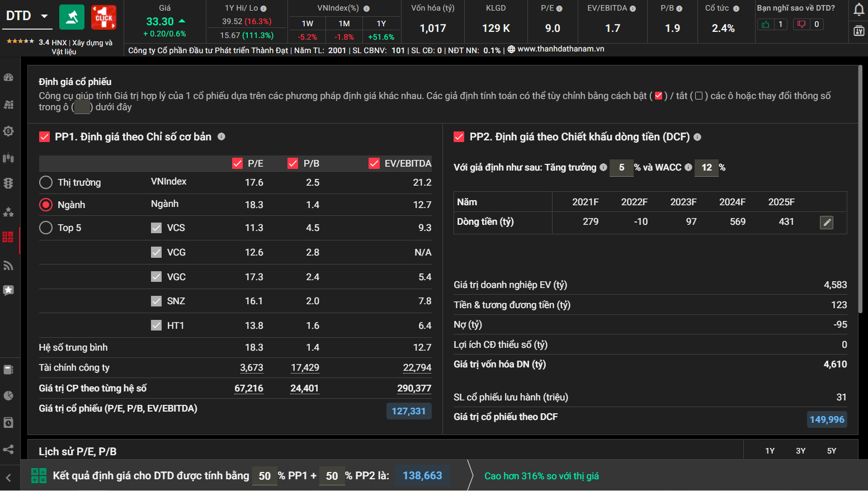The image size is (868, 491).
Task: Click the vertical scrollbar on the right
Action: [x=860, y=190]
